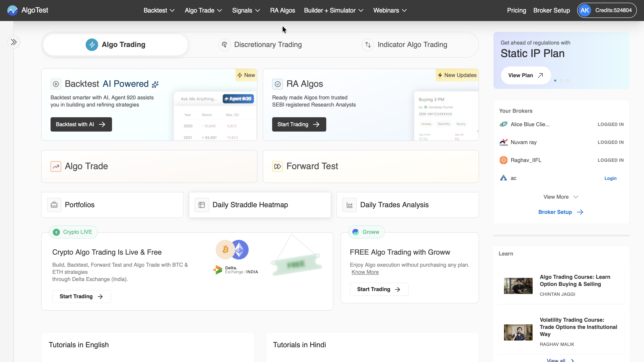Viewport: 644px width, 362px height.
Task: Click the Alice Blue broker logo
Action: pos(503,124)
